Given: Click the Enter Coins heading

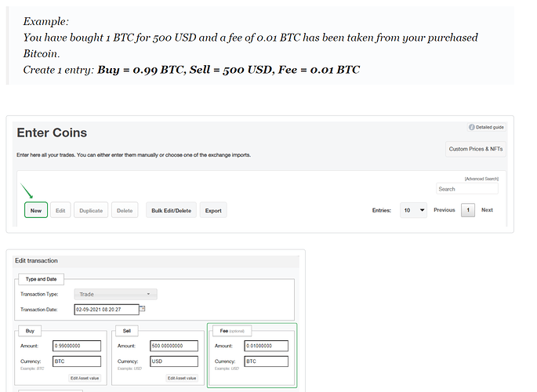Looking at the screenshot, I should 52,132.
